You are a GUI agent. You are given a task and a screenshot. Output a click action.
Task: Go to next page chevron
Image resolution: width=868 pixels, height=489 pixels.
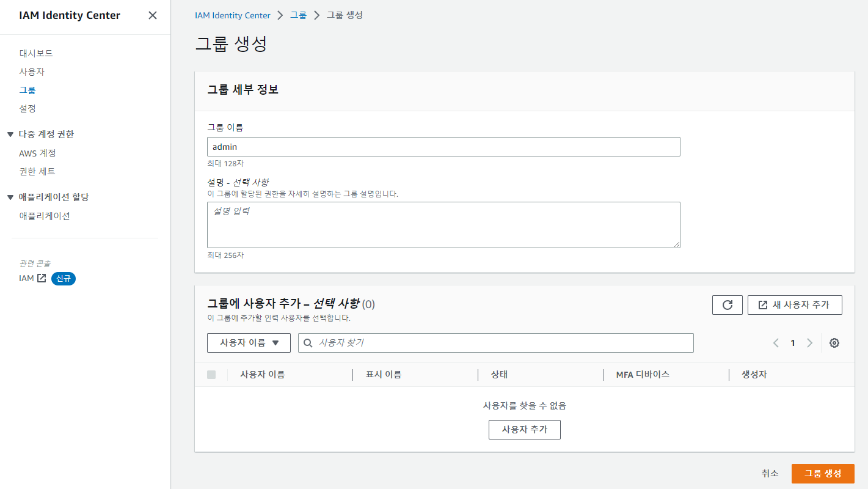[x=810, y=343]
